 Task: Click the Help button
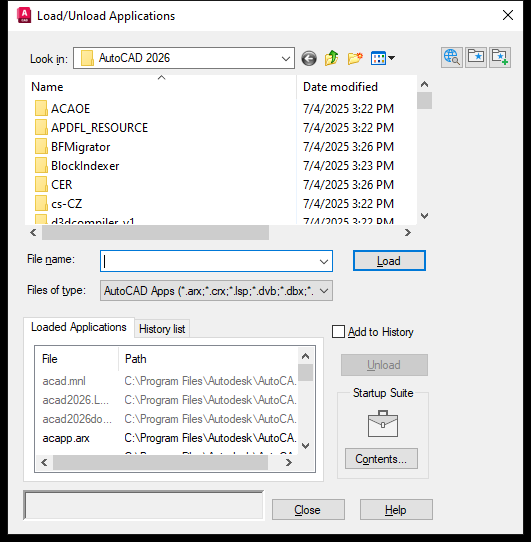(x=396, y=510)
